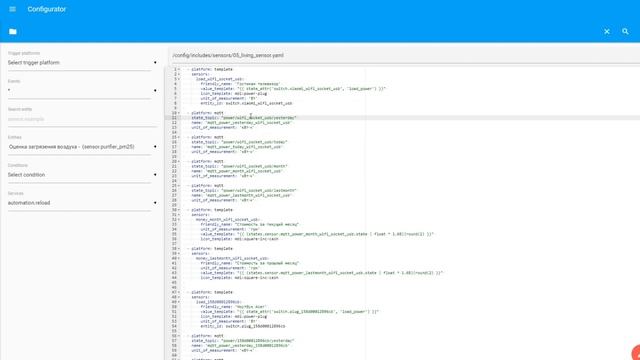Image resolution: width=640 pixels, height=360 pixels.
Task: Click state_topic power/wifi_socket_usb/today on line 16
Action: [x=239, y=142]
